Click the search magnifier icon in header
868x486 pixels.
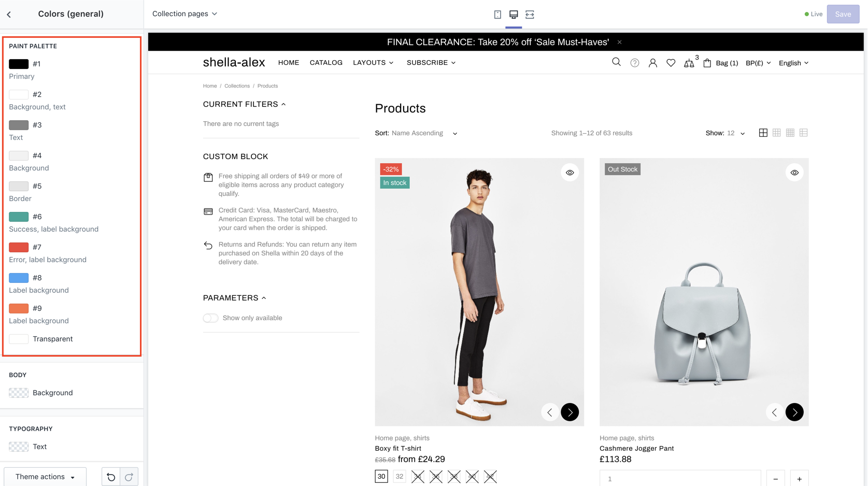[616, 62]
